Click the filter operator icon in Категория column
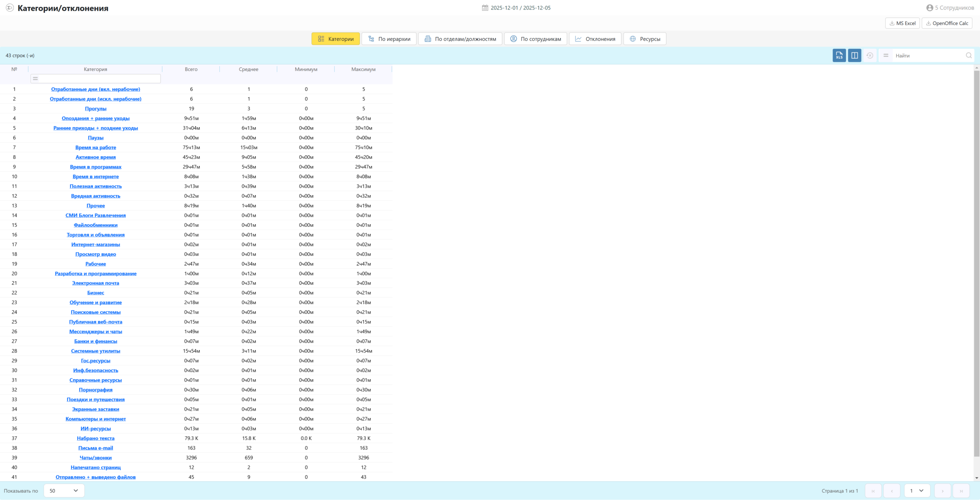 35,79
